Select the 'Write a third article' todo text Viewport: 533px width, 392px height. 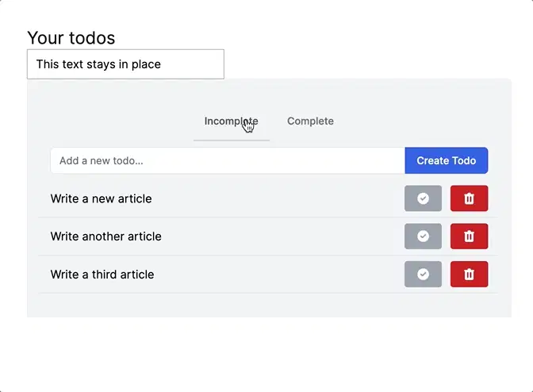(x=102, y=275)
